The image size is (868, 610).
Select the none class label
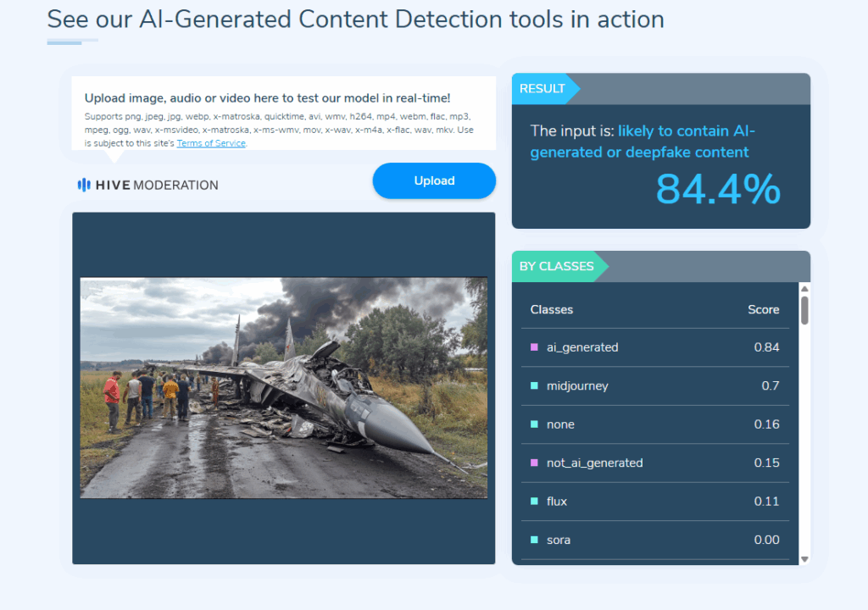tap(560, 424)
